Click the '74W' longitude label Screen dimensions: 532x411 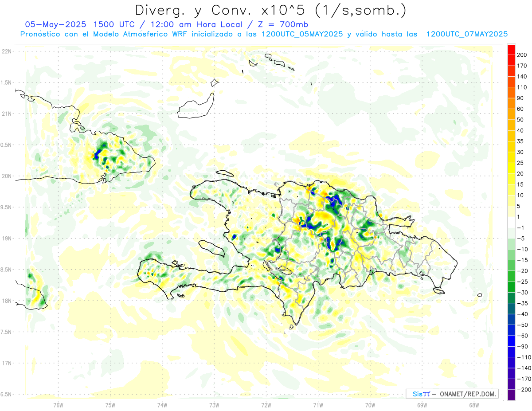[162, 404]
